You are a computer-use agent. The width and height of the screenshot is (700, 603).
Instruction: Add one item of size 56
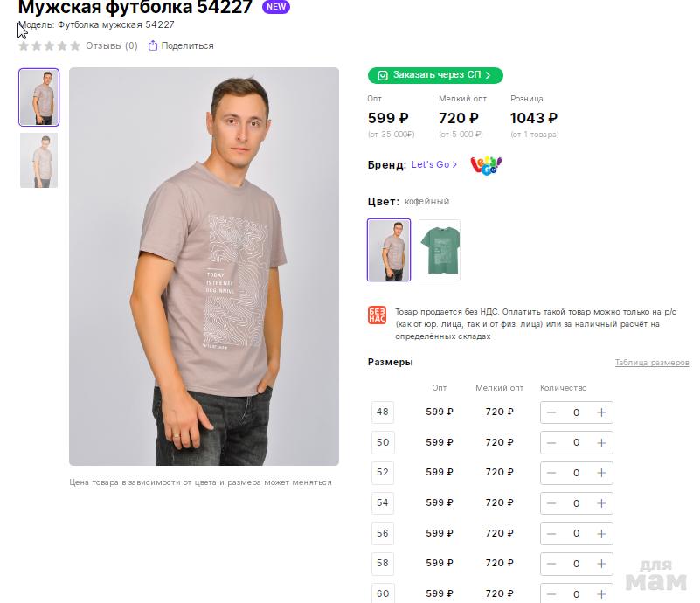[601, 533]
